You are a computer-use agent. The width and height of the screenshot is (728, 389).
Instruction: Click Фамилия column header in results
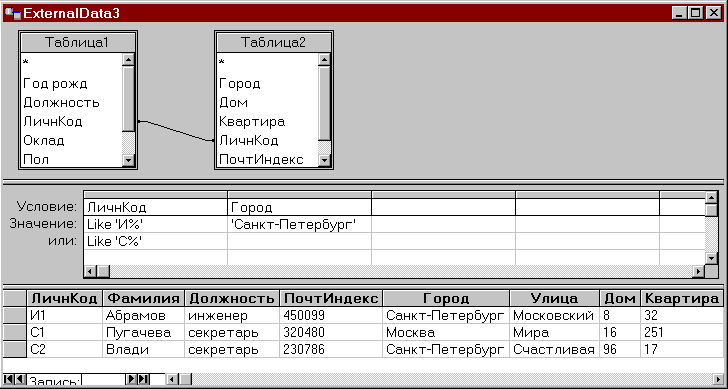coord(143,298)
